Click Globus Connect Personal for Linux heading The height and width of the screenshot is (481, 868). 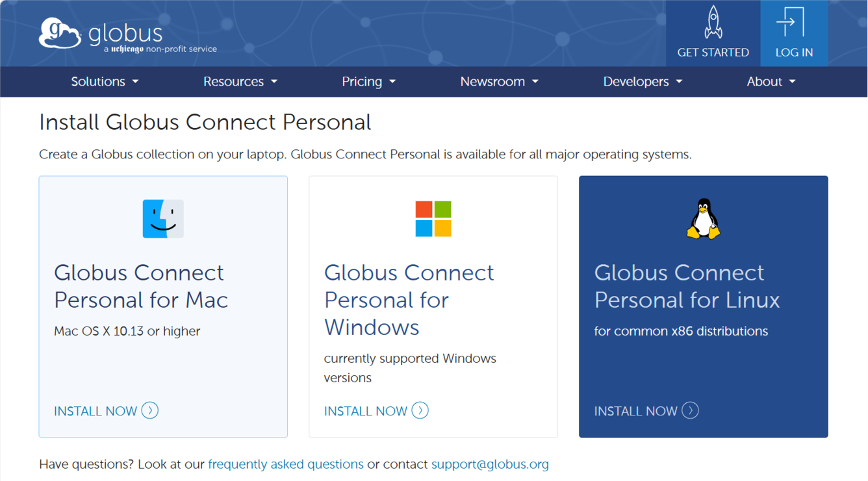click(687, 286)
